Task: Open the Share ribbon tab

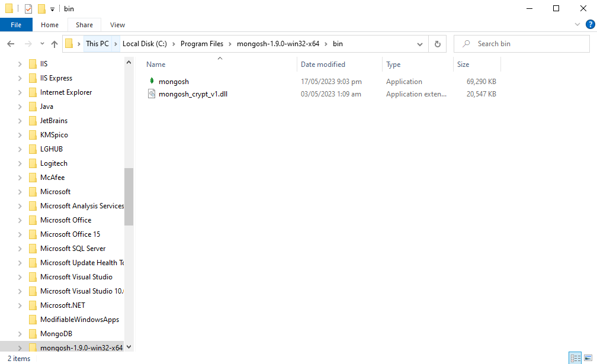Action: click(84, 25)
